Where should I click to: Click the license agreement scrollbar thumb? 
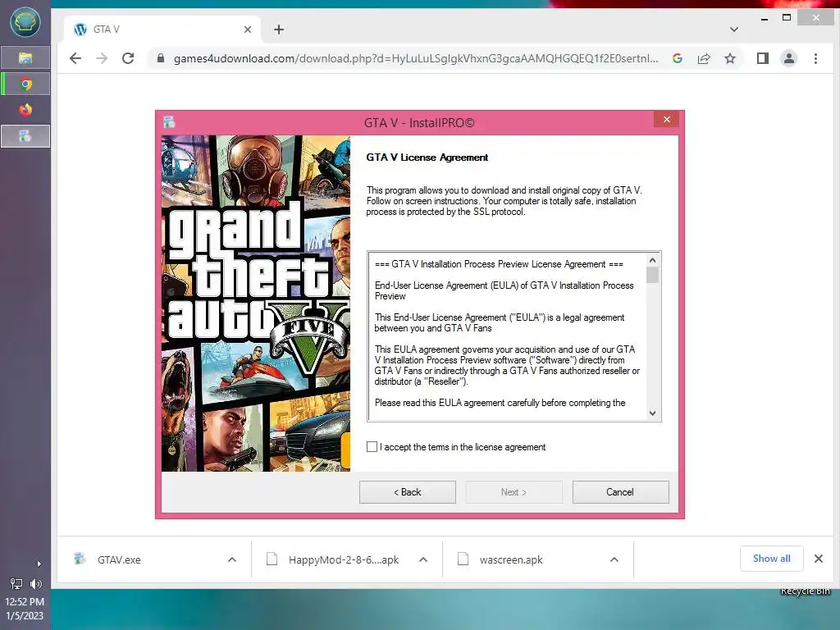click(x=652, y=274)
